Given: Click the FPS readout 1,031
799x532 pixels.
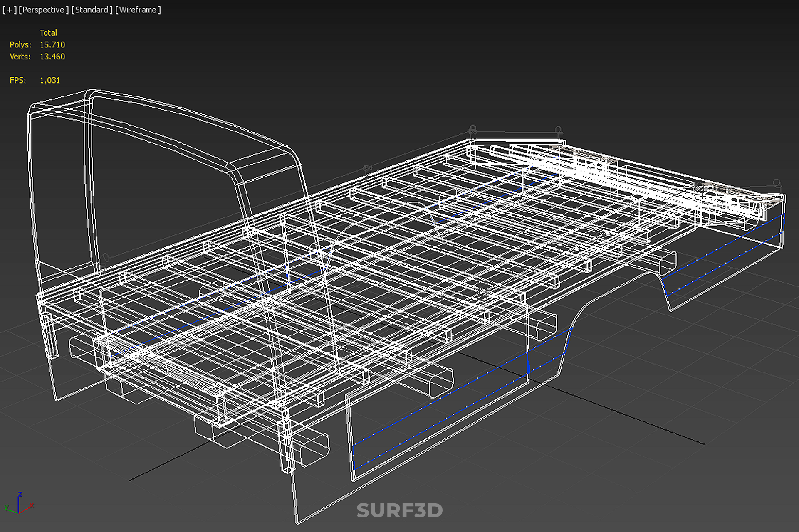Looking at the screenshot, I should click(50, 80).
